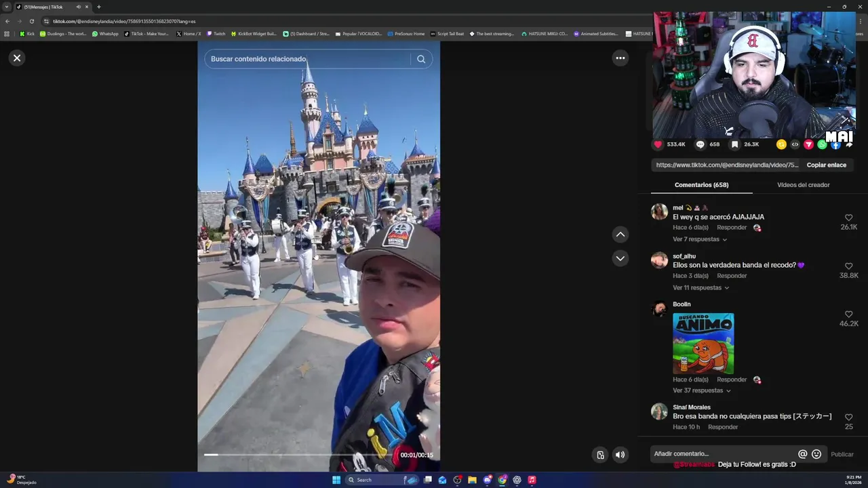Open the Script Tail Beat bookmark
This screenshot has height=488, width=868.
coord(447,33)
